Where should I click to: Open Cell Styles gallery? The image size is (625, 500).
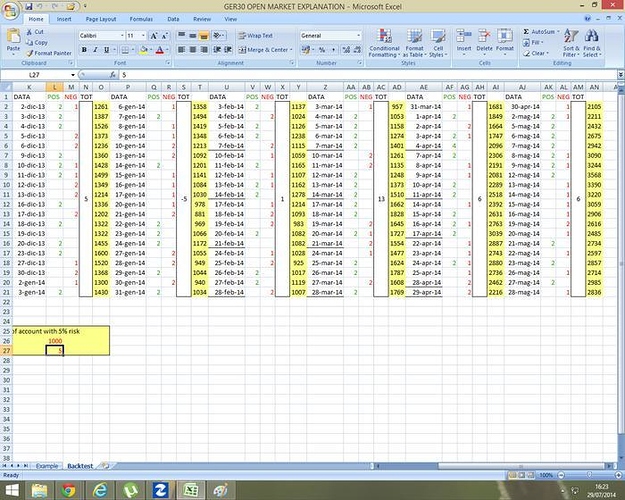click(x=438, y=43)
